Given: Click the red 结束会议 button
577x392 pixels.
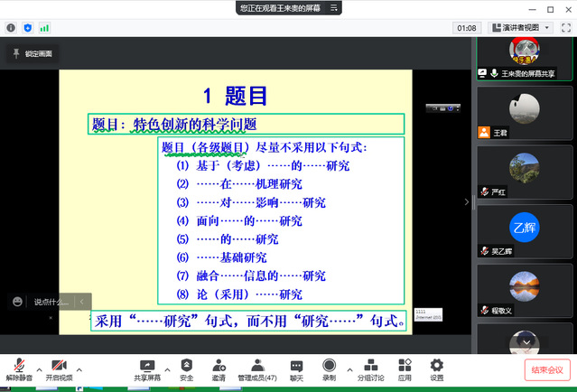Looking at the screenshot, I should click(x=547, y=369).
